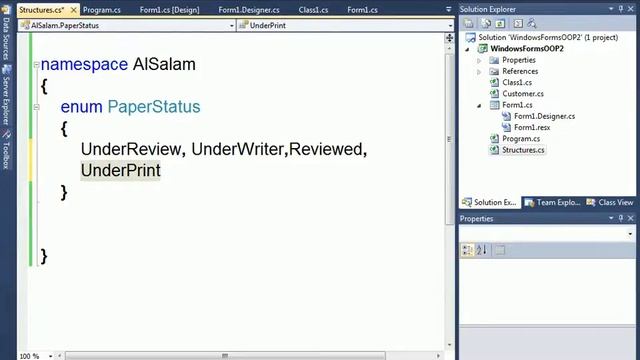The width and height of the screenshot is (640, 360).
Task: Collapse the WindowsFormsOOP2 project node
Action: coord(468,49)
